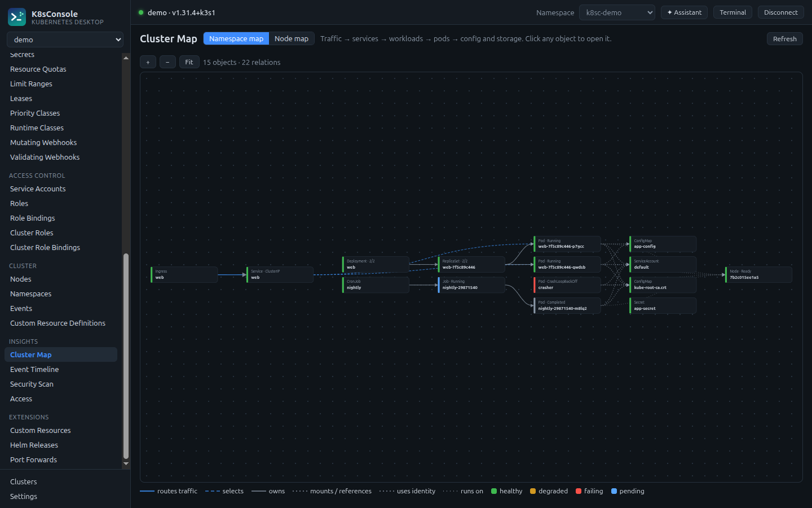812x508 pixels.
Task: Open the Nodes section
Action: 61,279
